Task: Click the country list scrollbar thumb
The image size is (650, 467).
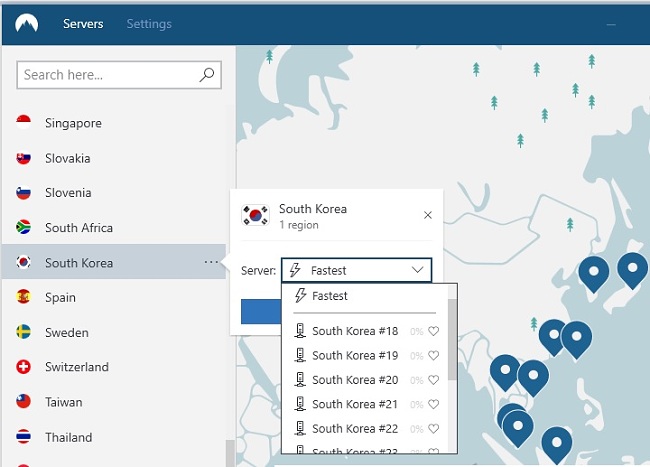Action: 230,453
